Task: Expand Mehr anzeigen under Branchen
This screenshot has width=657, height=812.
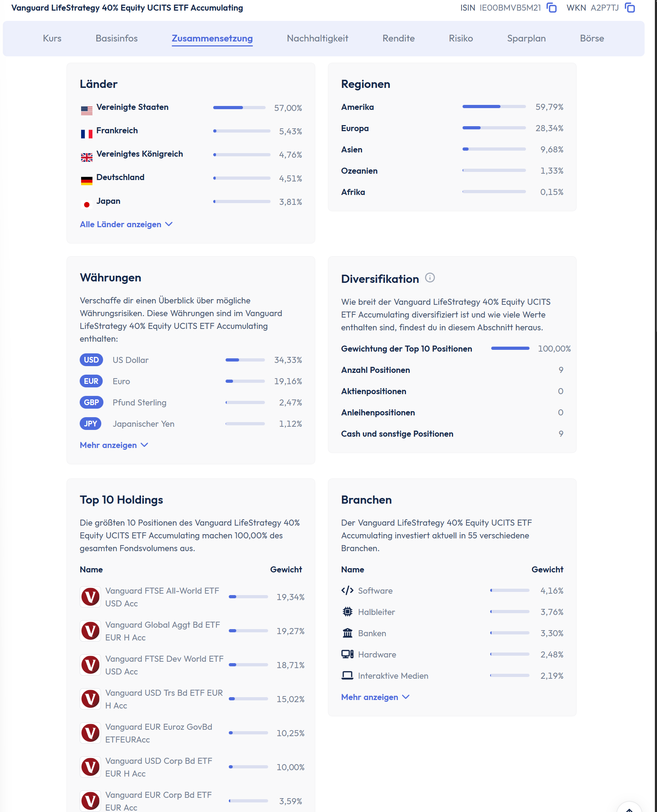Action: (375, 697)
